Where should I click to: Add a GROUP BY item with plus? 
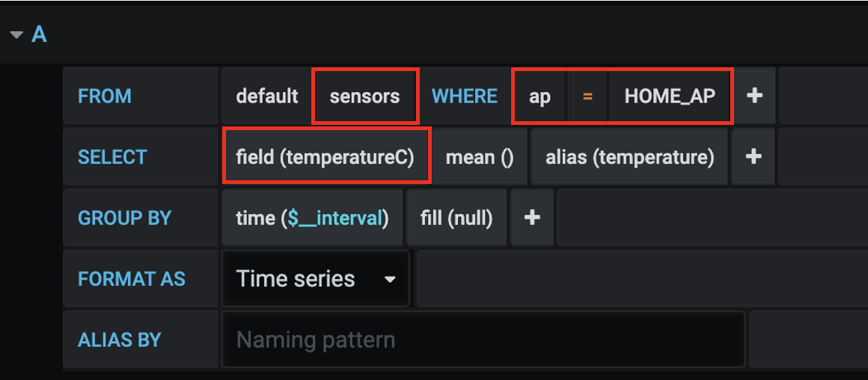pyautogui.click(x=532, y=218)
